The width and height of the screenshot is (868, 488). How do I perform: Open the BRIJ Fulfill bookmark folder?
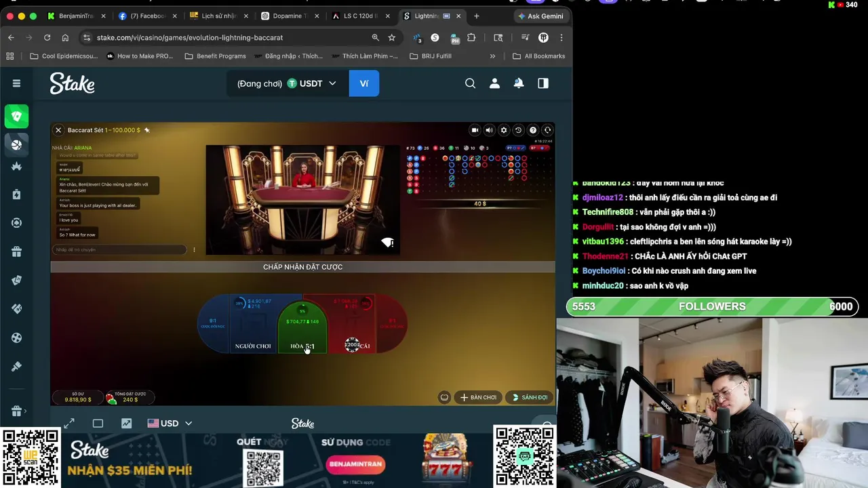pos(431,56)
